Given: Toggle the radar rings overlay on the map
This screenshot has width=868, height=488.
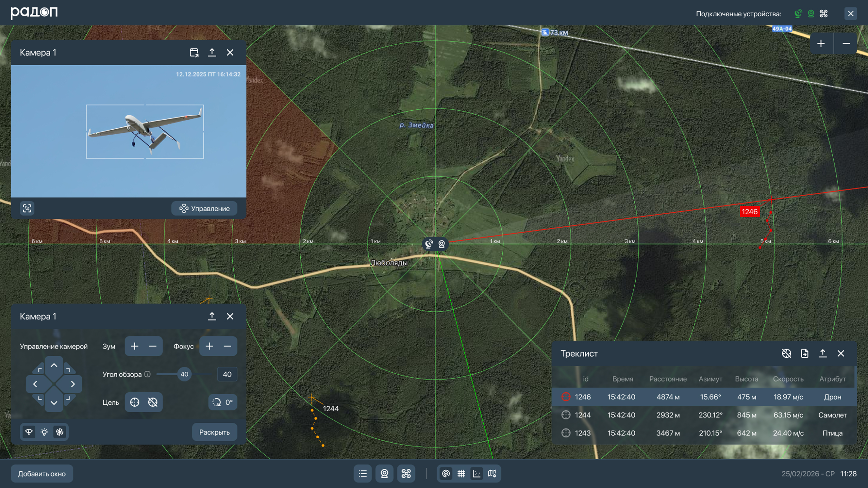Looking at the screenshot, I should 446,474.
